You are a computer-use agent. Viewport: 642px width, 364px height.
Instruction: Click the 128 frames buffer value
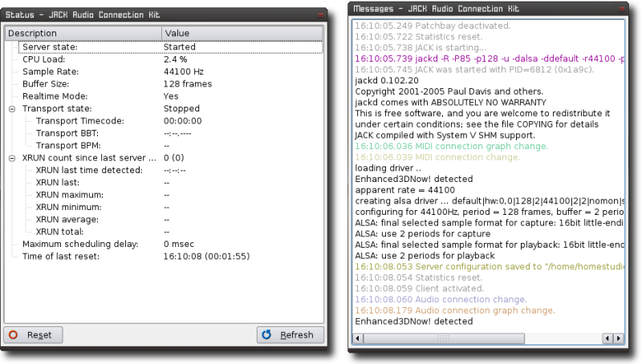(x=188, y=84)
